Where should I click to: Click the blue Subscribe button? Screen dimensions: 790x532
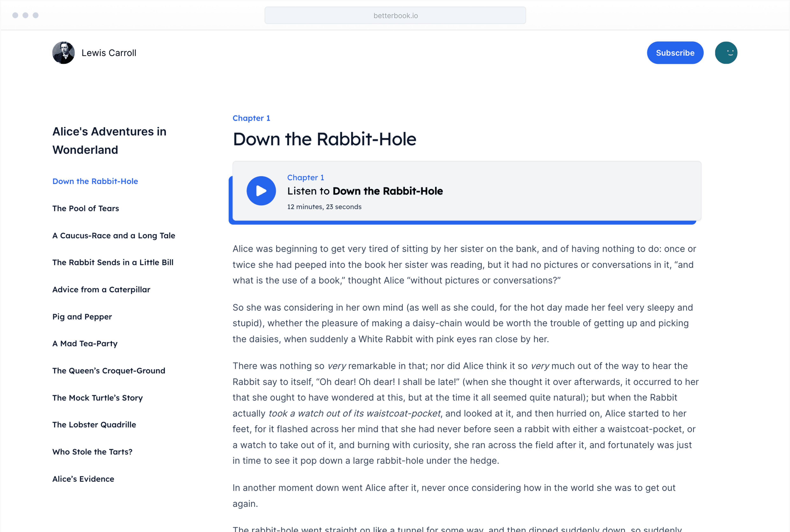coord(675,53)
